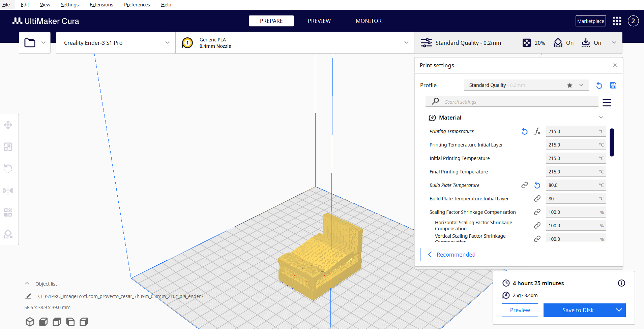Screen dimensions: 644x329
Task: Switch to right side view icon
Action: point(84,322)
